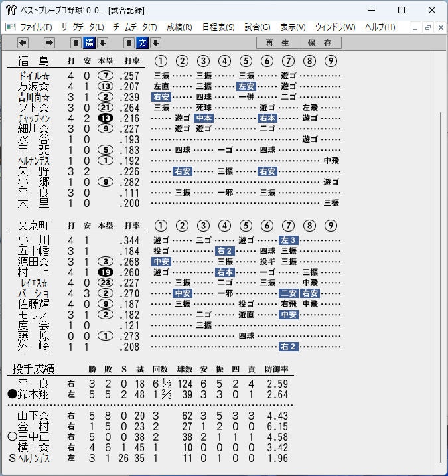Click the right arrow next game button
This screenshot has width=448, height=476.
49,43
